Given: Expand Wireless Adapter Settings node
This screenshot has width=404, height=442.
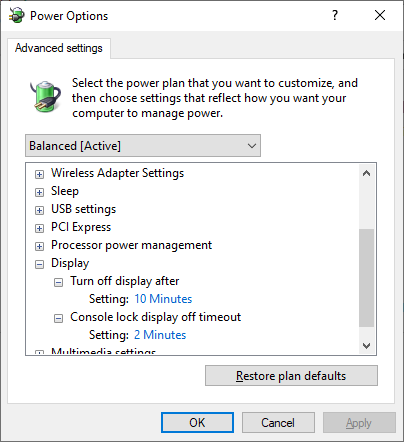Looking at the screenshot, I should (x=39, y=174).
